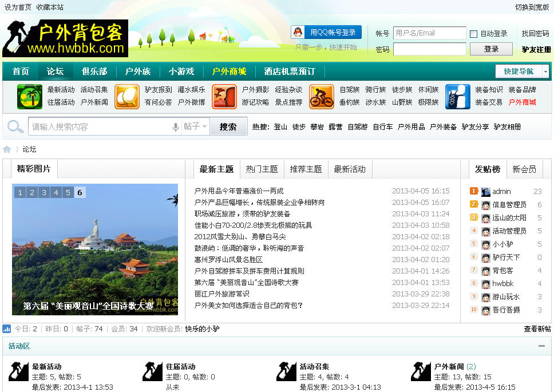Click the QQ penguin login icon
Viewport: 554px width, 392px height.
[298, 32]
